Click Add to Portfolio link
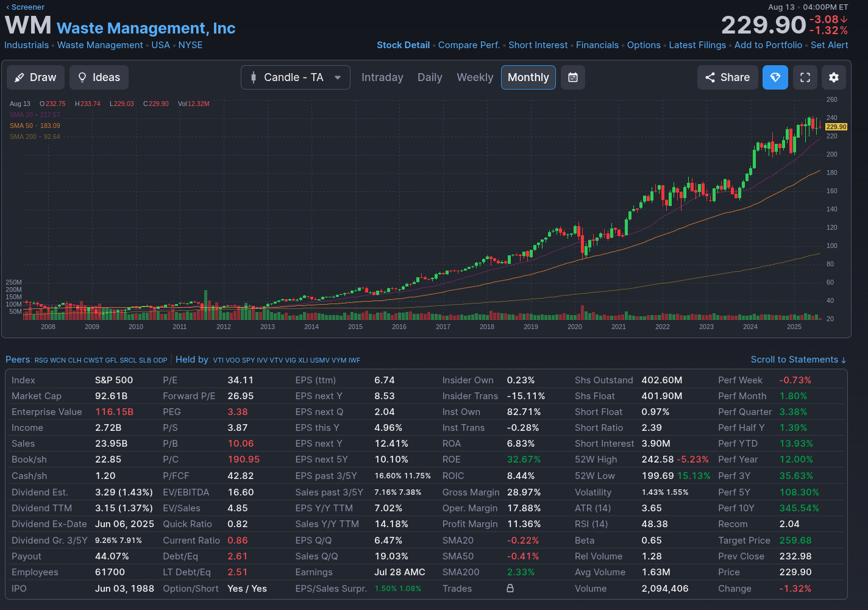 click(768, 45)
